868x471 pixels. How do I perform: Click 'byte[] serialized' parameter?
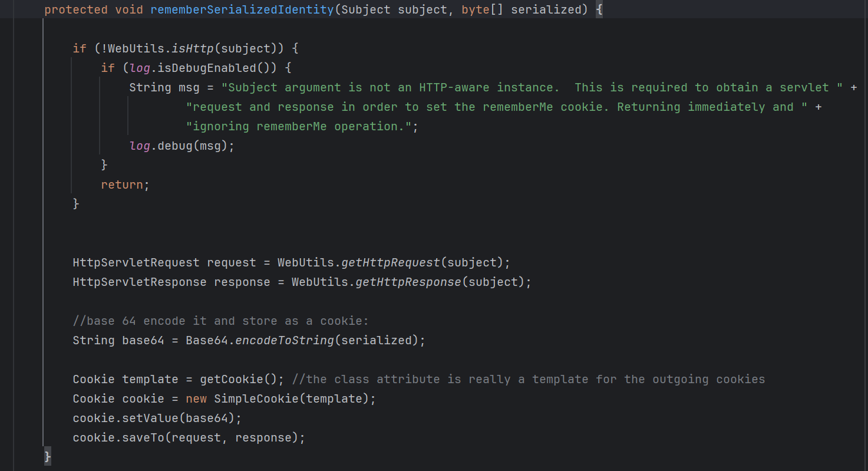pos(522,10)
